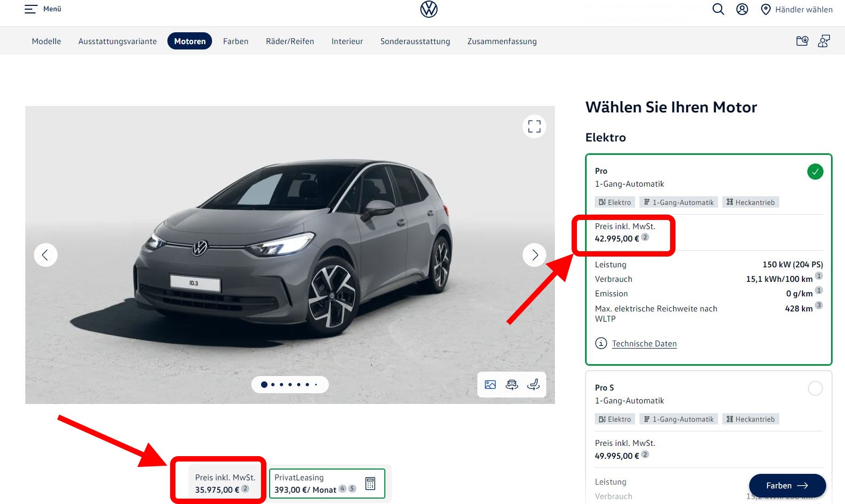Switch to the 360° exterior view icon

click(512, 385)
